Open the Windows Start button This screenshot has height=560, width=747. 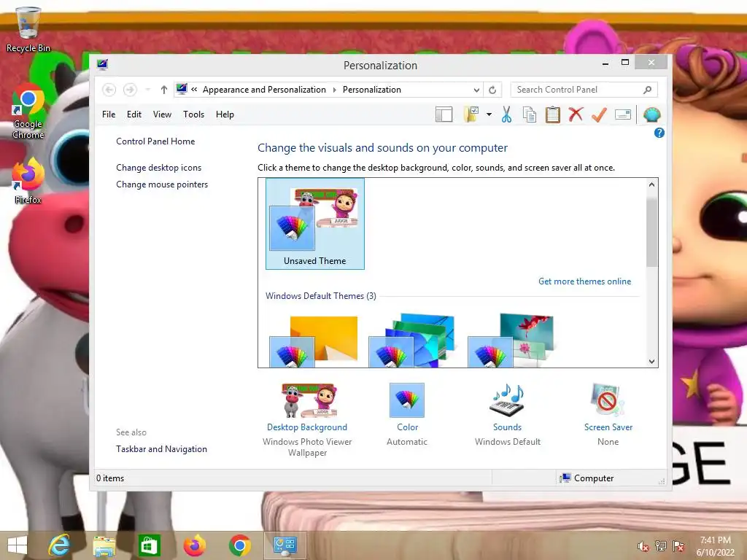(18, 545)
